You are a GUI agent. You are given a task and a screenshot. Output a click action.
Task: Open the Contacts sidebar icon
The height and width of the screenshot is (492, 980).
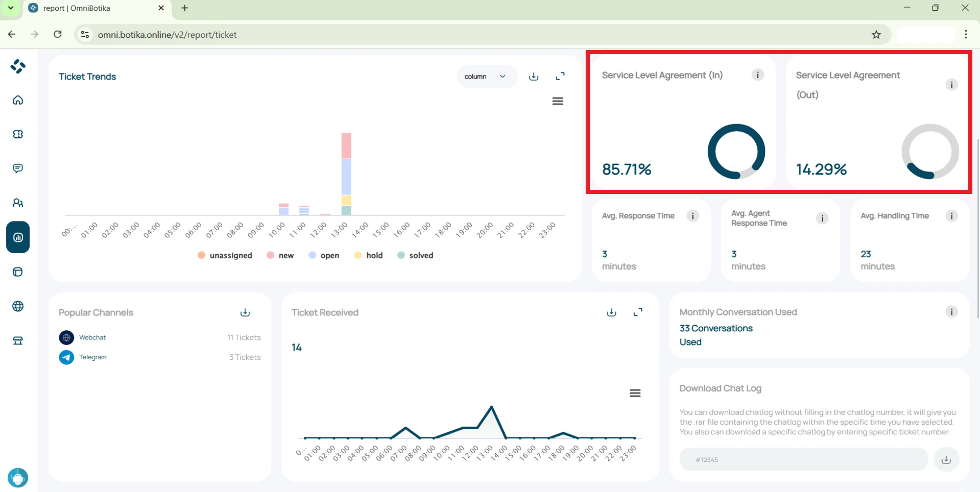[x=18, y=203]
